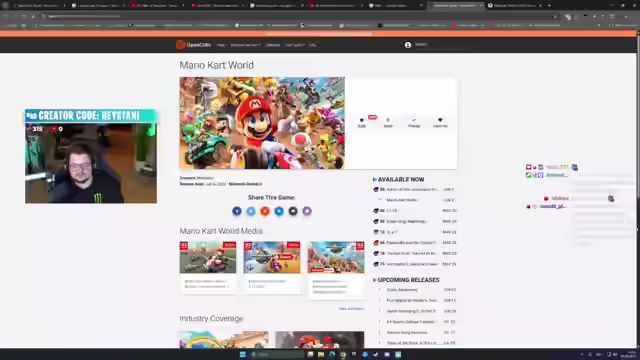Share game via dark blue Facebook icon
Viewport: 640px width, 360px height.
click(x=237, y=211)
